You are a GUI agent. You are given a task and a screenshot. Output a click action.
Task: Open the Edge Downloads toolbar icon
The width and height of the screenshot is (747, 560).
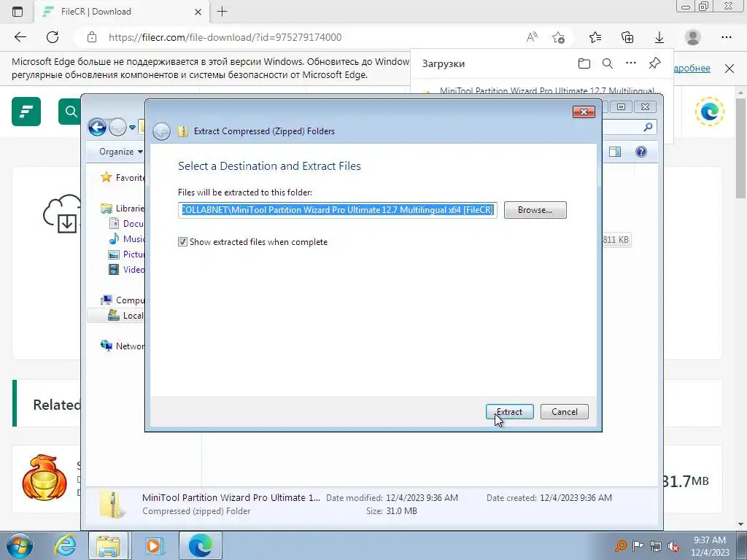[659, 37]
